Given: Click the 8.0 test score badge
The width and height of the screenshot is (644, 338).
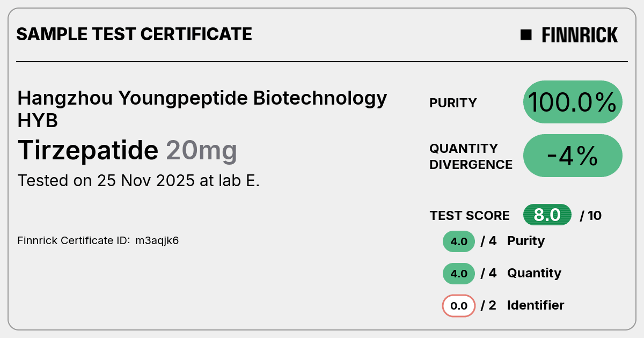Looking at the screenshot, I should [x=547, y=215].
